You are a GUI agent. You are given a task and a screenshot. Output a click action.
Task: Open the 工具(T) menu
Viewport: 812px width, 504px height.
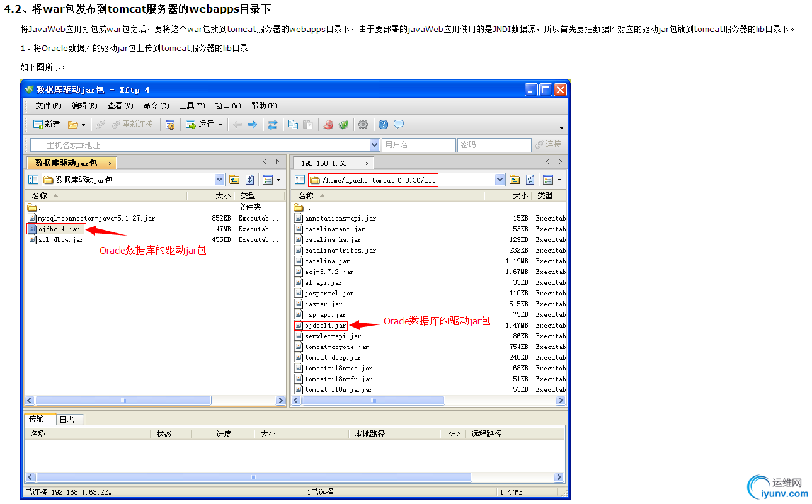pos(192,106)
